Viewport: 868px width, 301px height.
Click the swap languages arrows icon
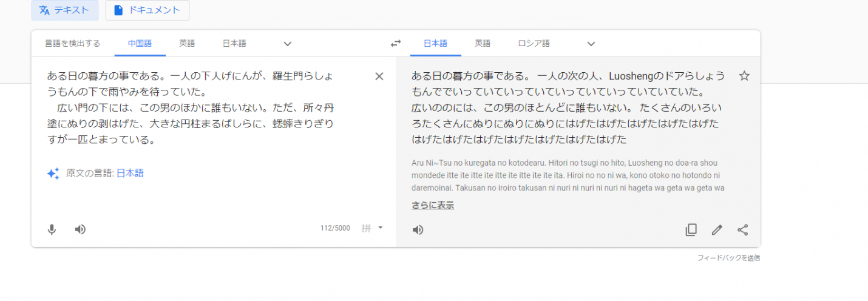(396, 44)
